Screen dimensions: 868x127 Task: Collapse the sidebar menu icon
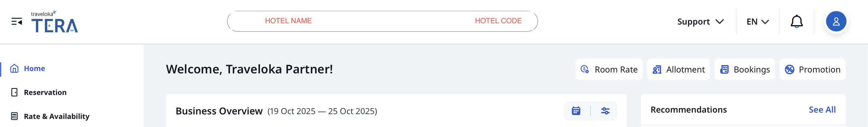16,22
